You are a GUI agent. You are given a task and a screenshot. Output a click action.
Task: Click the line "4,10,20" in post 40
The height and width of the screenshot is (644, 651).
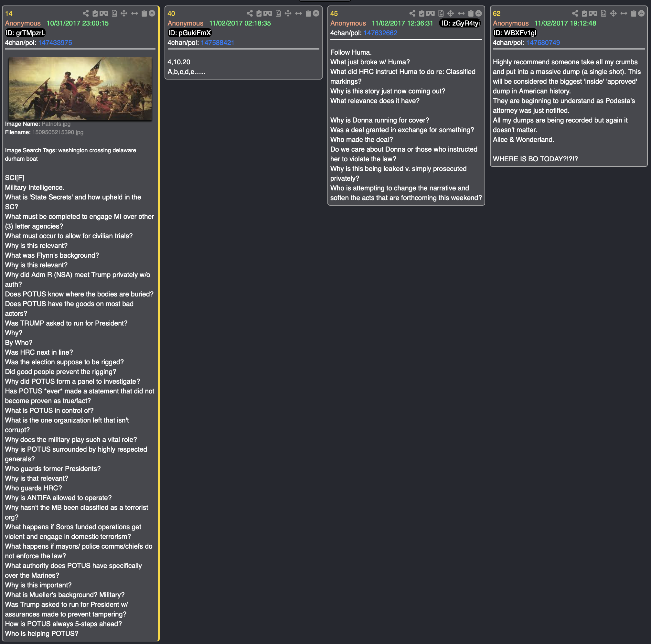179,62
